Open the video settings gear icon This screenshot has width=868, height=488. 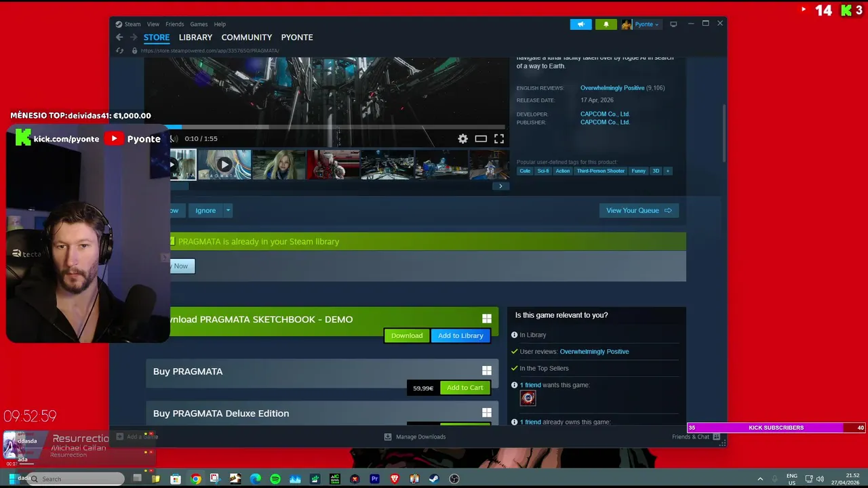[x=462, y=138]
